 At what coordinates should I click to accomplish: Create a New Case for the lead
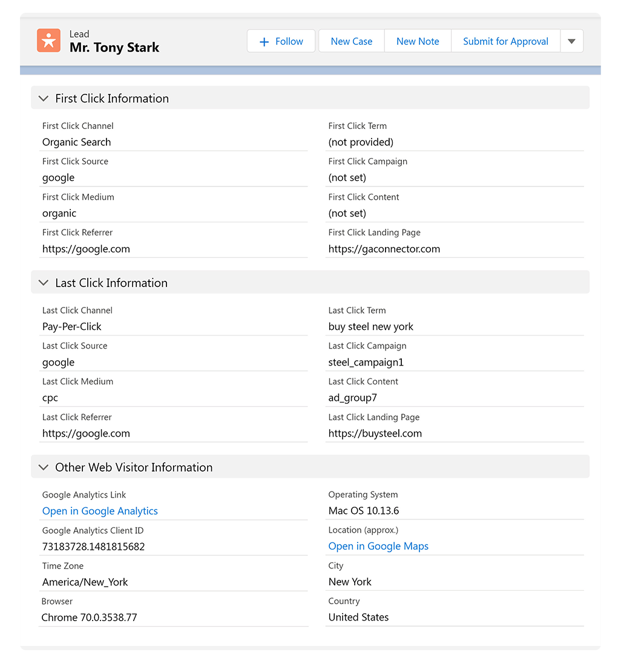click(x=352, y=41)
